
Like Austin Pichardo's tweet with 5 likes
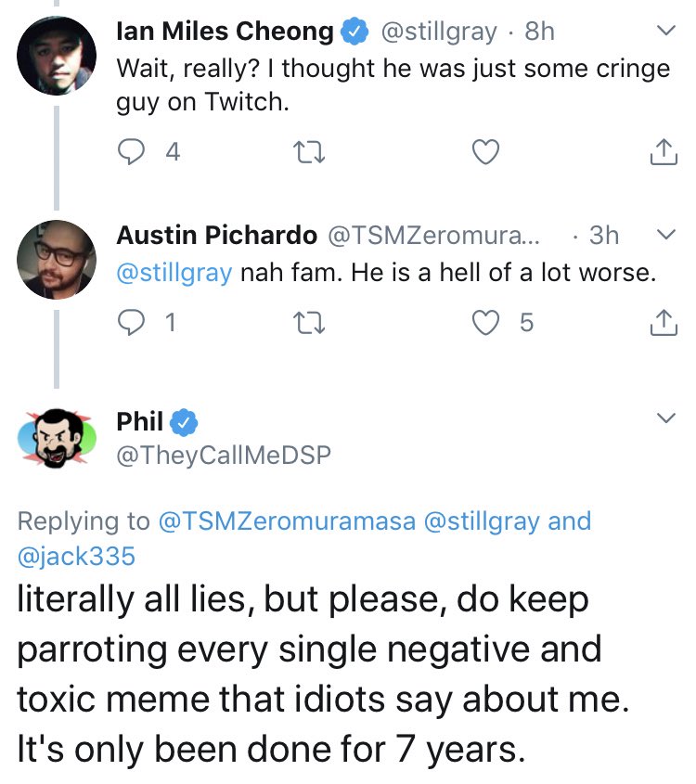[486, 322]
